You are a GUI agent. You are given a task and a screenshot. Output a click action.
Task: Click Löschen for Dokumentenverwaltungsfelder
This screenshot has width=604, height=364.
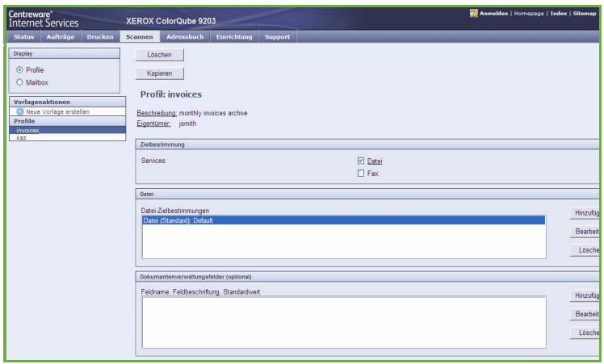click(x=585, y=333)
